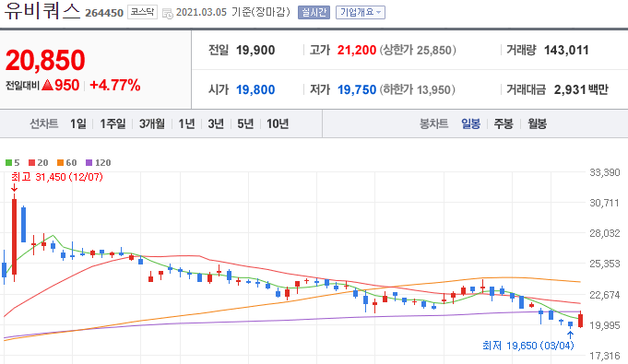
Task: Click the orange 60-day moving average swatch
Action: point(61,162)
